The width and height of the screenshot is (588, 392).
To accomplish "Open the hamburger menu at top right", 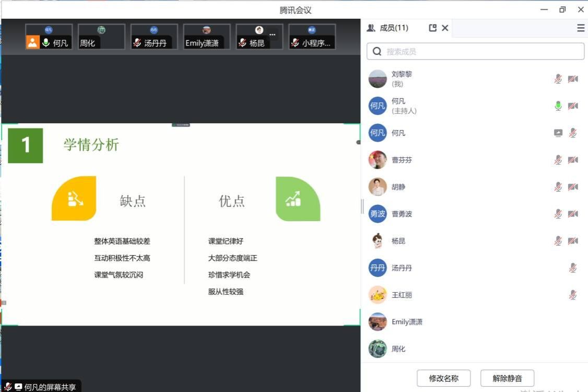I will (581, 28).
